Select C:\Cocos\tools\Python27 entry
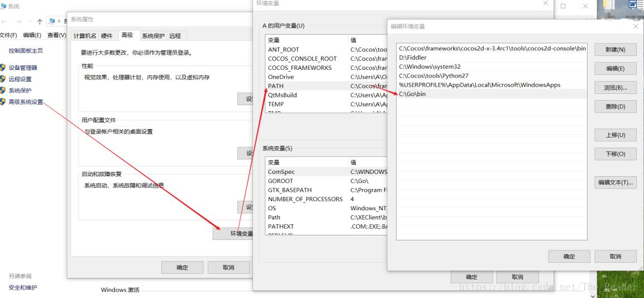The image size is (644, 298). pos(492,75)
